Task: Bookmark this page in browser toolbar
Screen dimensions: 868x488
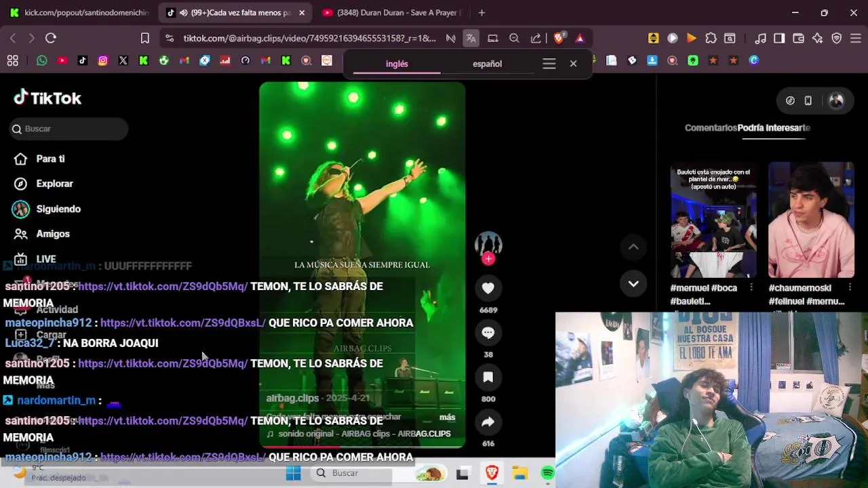Action: point(144,39)
